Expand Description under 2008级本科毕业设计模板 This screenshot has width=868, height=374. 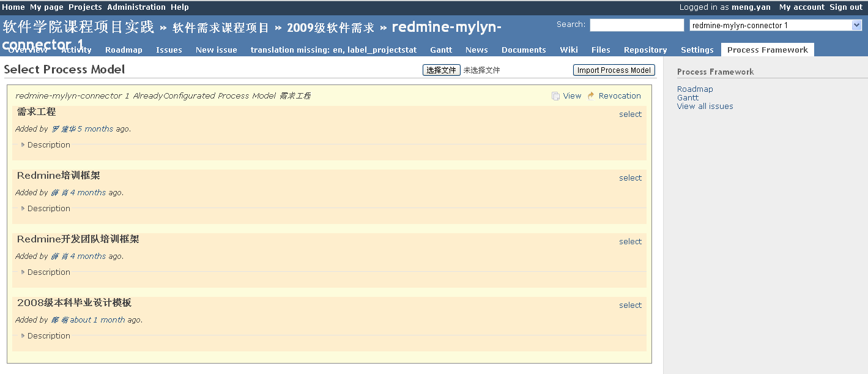(45, 336)
